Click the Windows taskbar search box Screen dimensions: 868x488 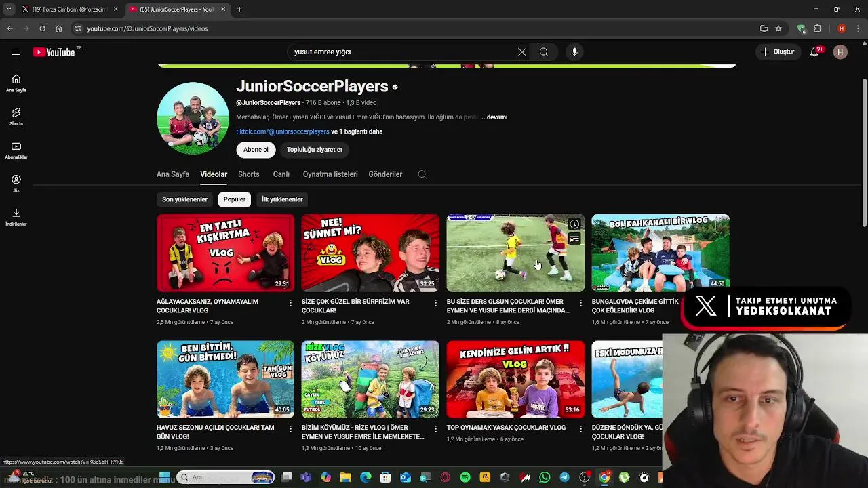click(226, 477)
